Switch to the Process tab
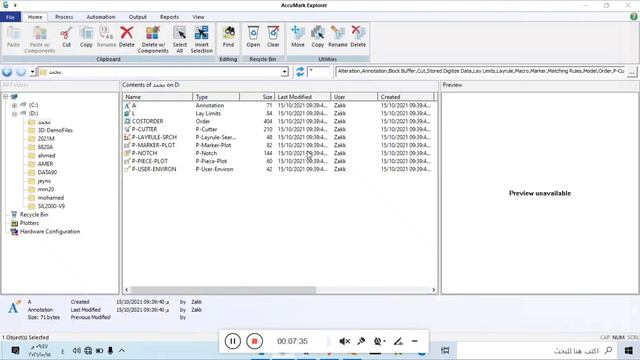This screenshot has width=640, height=360. pyautogui.click(x=64, y=17)
